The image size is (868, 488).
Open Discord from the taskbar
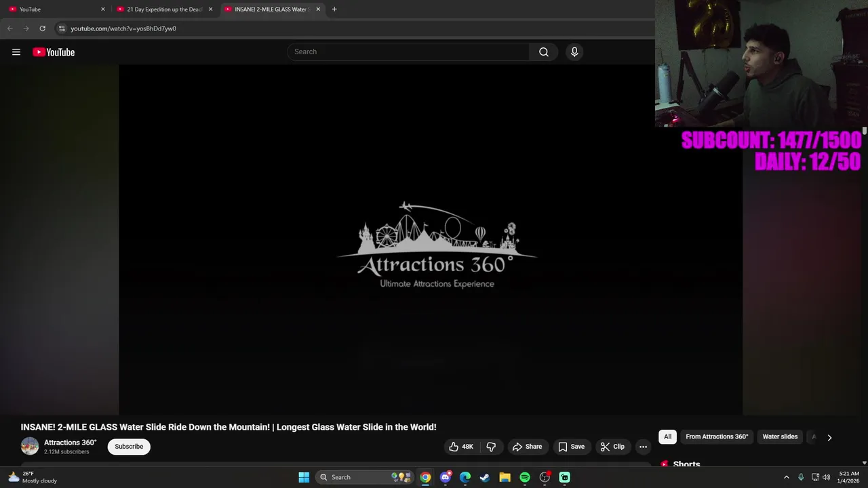coord(446,477)
